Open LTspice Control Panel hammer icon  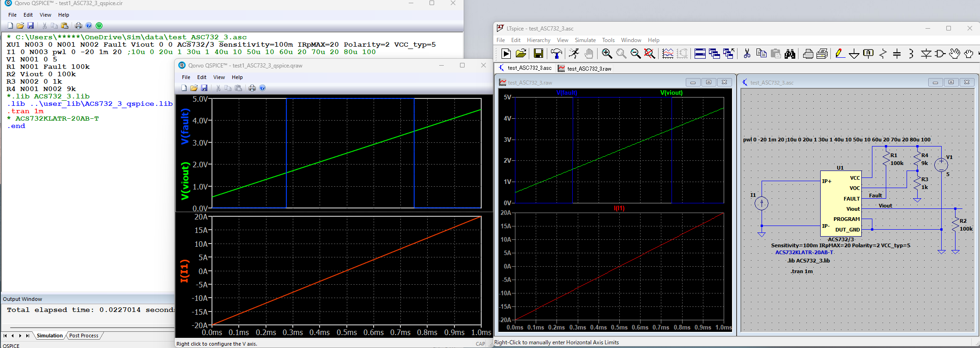tap(557, 54)
